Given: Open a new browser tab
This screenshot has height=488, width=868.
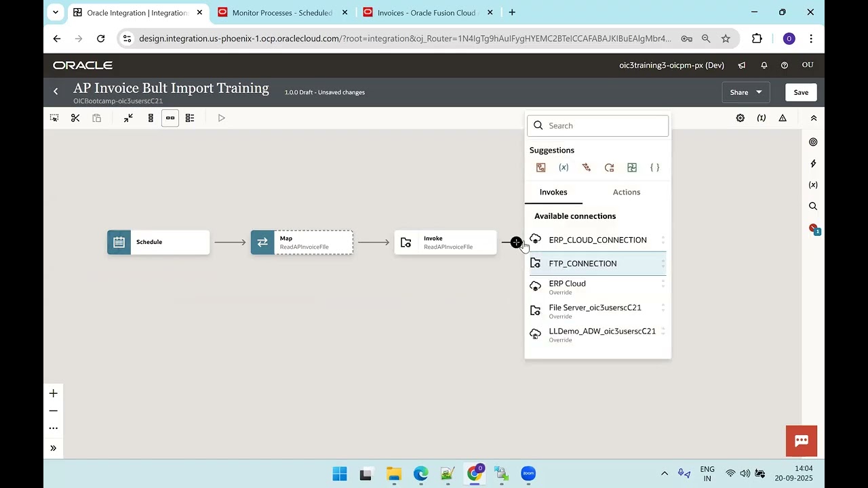Looking at the screenshot, I should (x=512, y=12).
